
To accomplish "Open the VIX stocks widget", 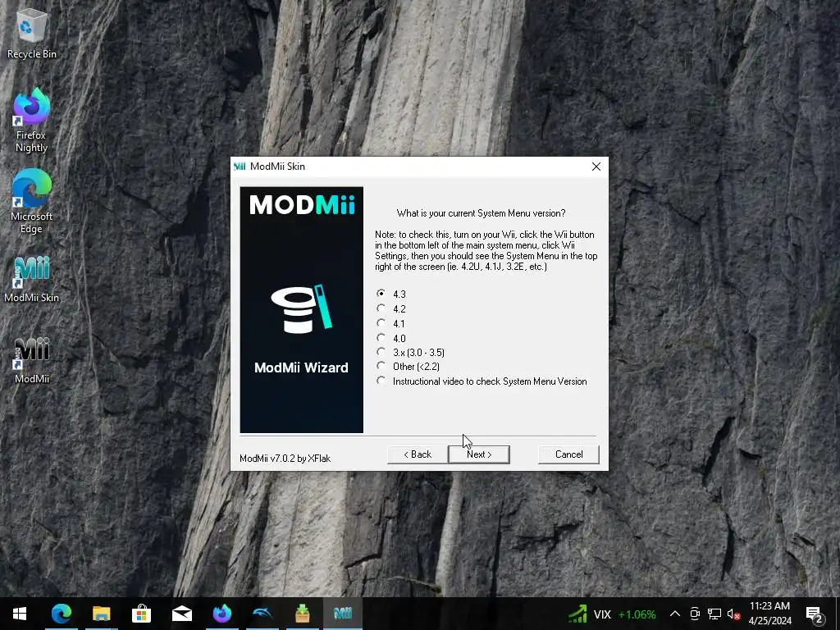I will [612, 614].
